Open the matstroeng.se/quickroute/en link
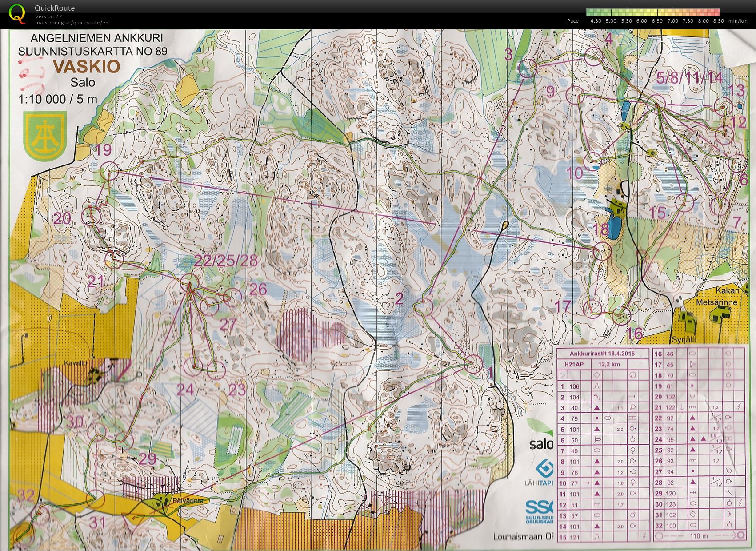 point(72,23)
